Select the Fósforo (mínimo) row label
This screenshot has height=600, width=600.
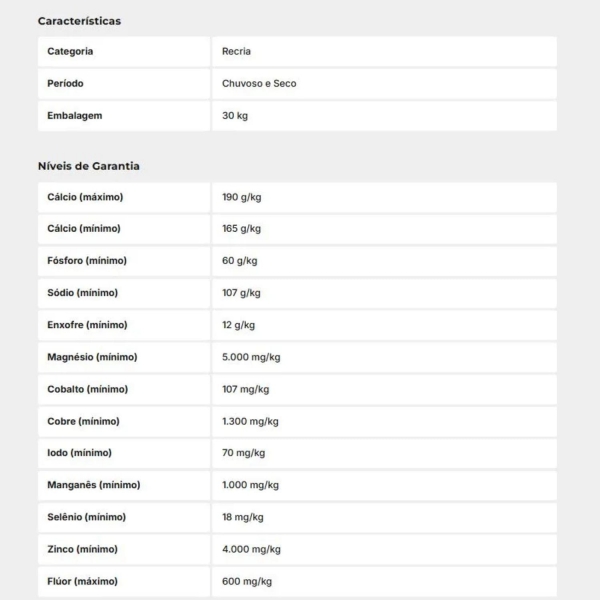coord(86,261)
